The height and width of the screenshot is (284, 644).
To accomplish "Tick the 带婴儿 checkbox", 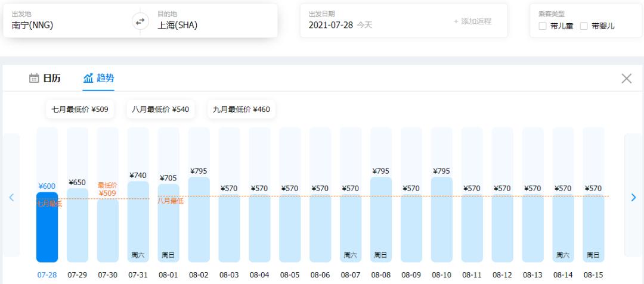I will 584,26.
